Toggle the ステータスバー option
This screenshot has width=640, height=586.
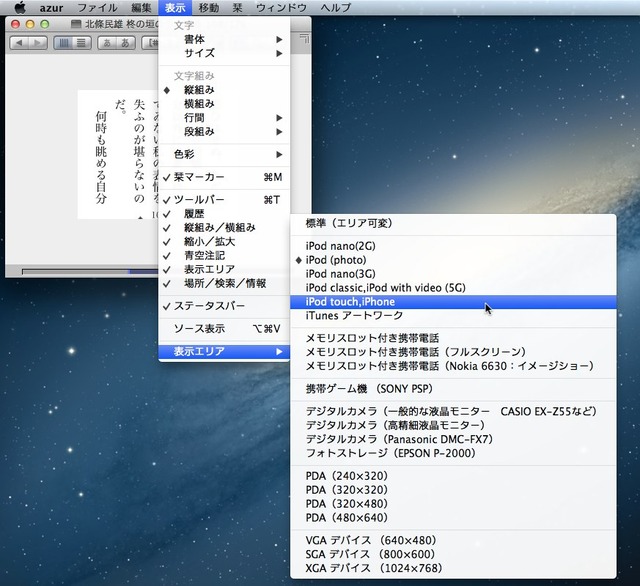(x=224, y=306)
